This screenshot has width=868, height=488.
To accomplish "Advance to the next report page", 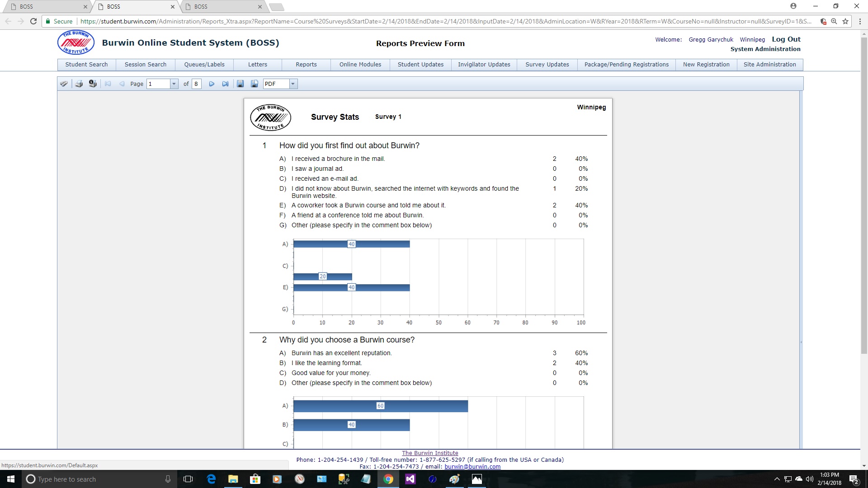I will click(x=211, y=84).
